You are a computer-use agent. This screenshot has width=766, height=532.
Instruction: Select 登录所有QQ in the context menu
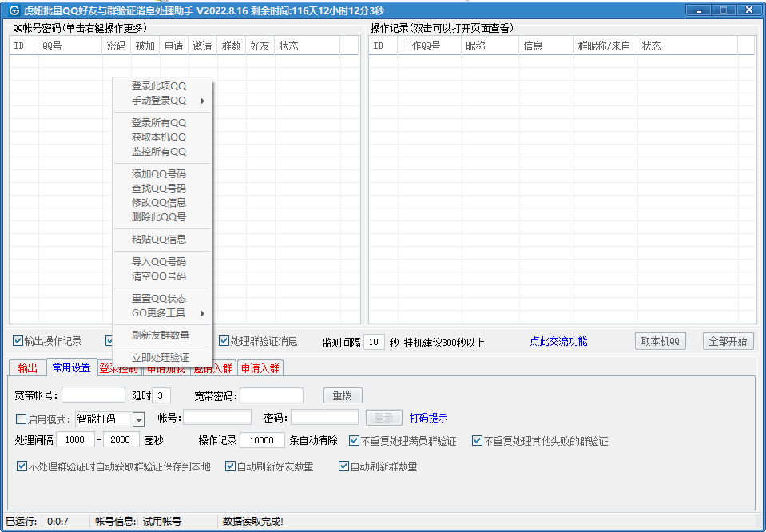162,123
